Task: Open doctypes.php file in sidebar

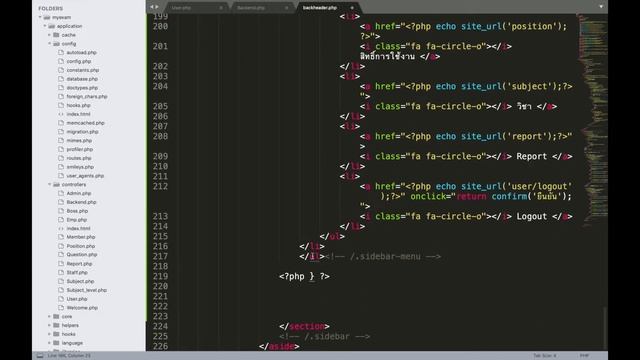Action: point(82,88)
